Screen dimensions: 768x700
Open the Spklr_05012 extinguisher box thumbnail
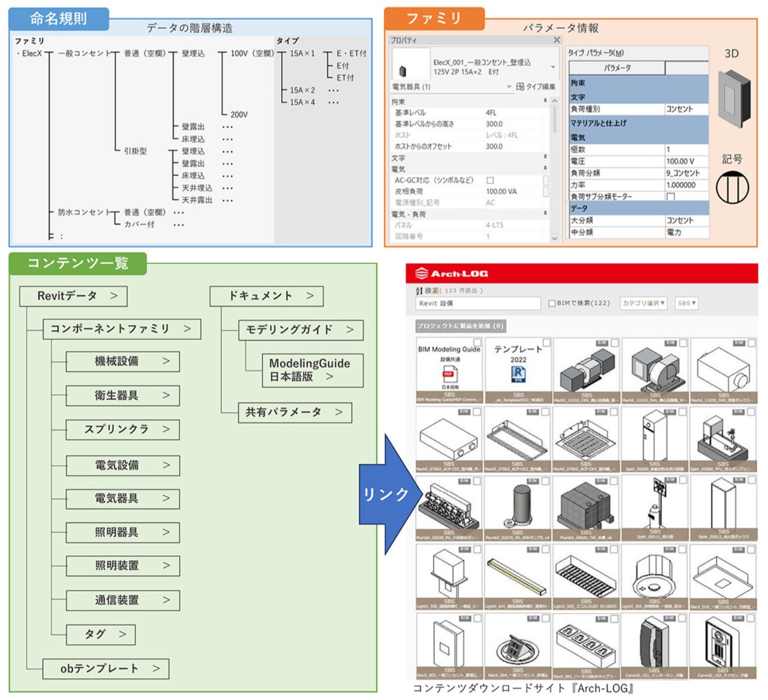[x=724, y=508]
